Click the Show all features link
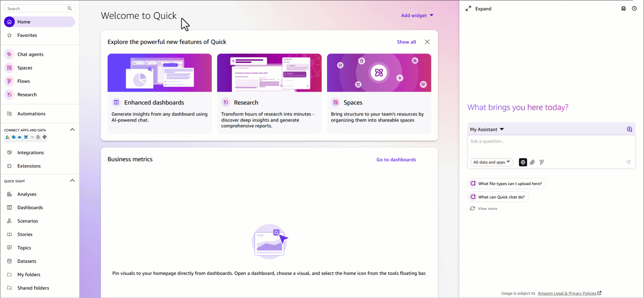 click(x=406, y=42)
